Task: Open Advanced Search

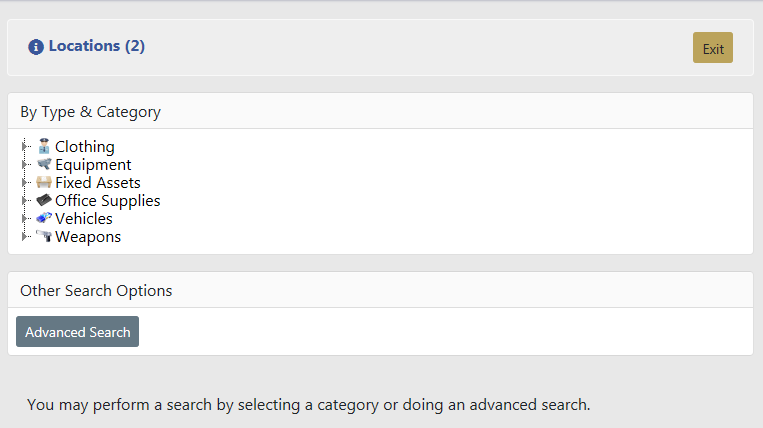Action: (78, 332)
